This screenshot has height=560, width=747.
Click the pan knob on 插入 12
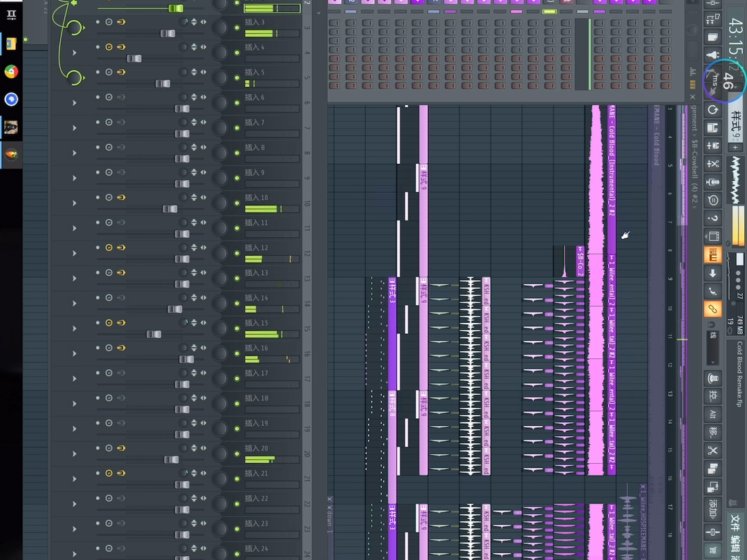[220, 253]
